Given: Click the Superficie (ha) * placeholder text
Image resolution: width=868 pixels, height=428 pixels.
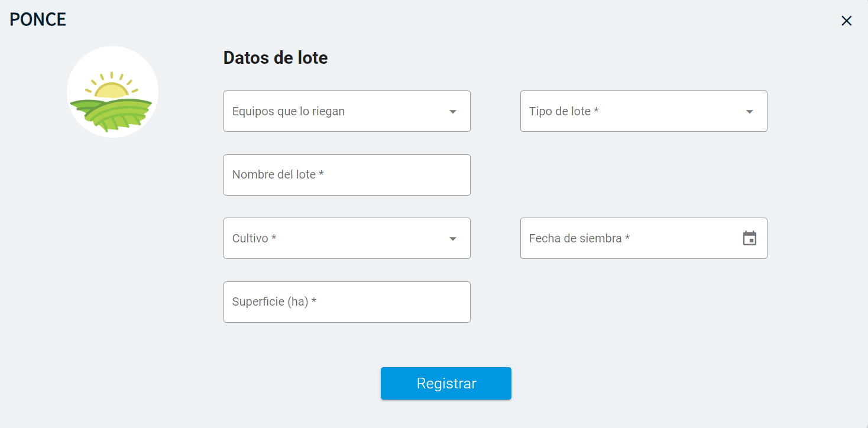Looking at the screenshot, I should [274, 302].
